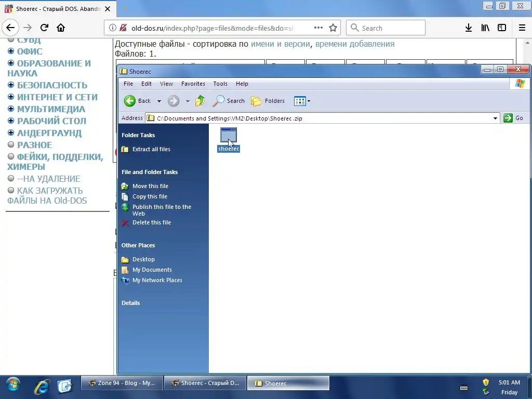Click the red Delete this file icon

click(x=125, y=223)
